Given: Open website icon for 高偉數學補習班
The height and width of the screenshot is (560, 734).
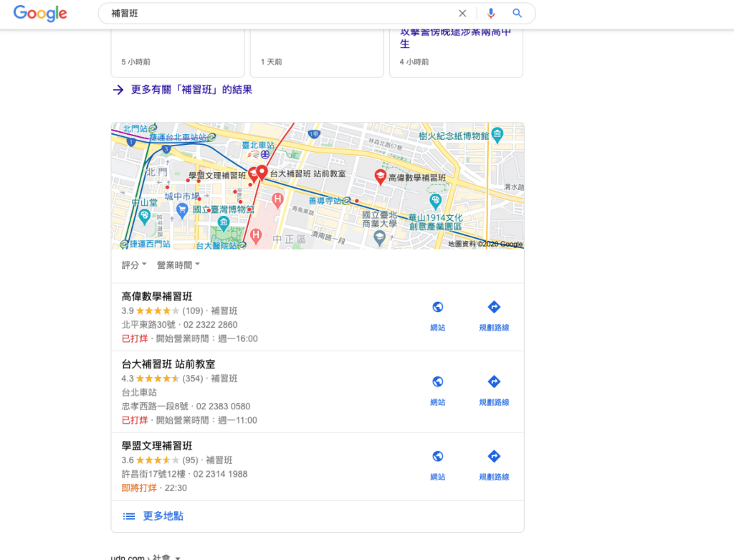Looking at the screenshot, I should (438, 308).
